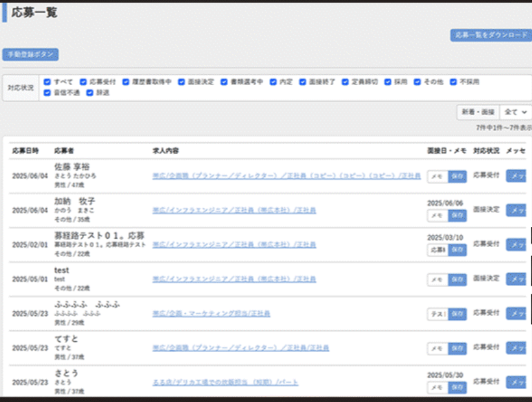
Task: Open the 全て dropdown next to 新着・面接
Action: coord(515,112)
